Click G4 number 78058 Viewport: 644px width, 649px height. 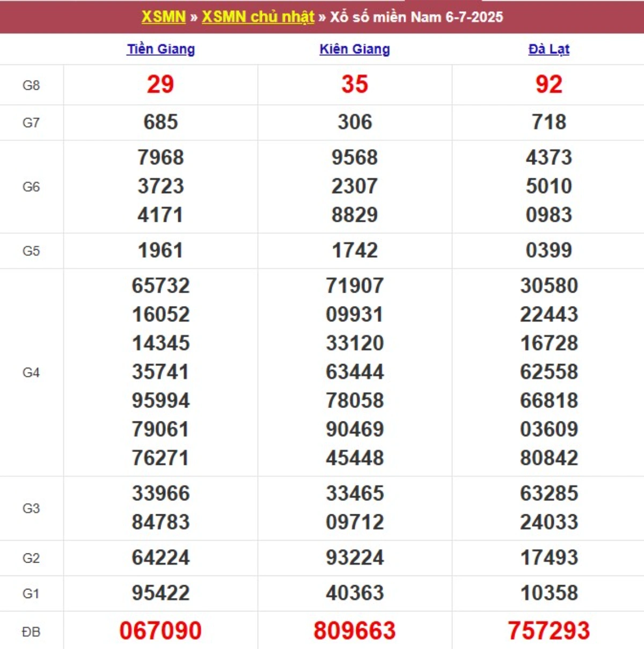click(355, 400)
